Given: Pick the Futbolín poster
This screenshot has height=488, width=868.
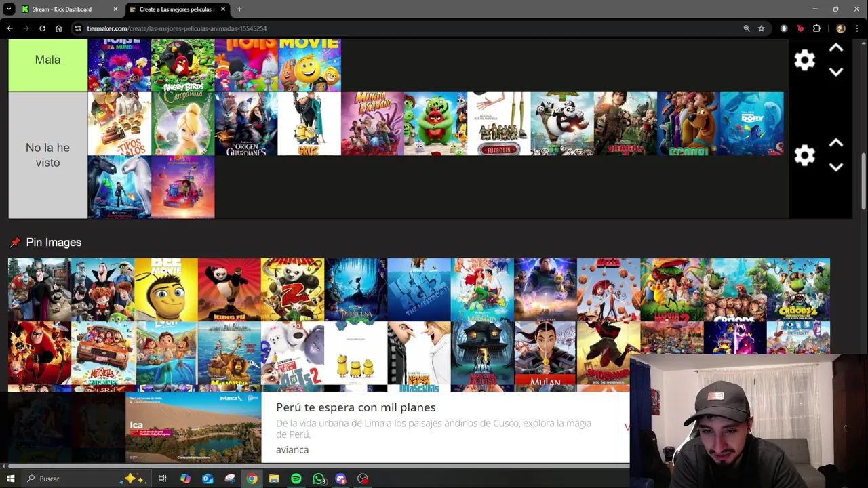Looking at the screenshot, I should [499, 124].
